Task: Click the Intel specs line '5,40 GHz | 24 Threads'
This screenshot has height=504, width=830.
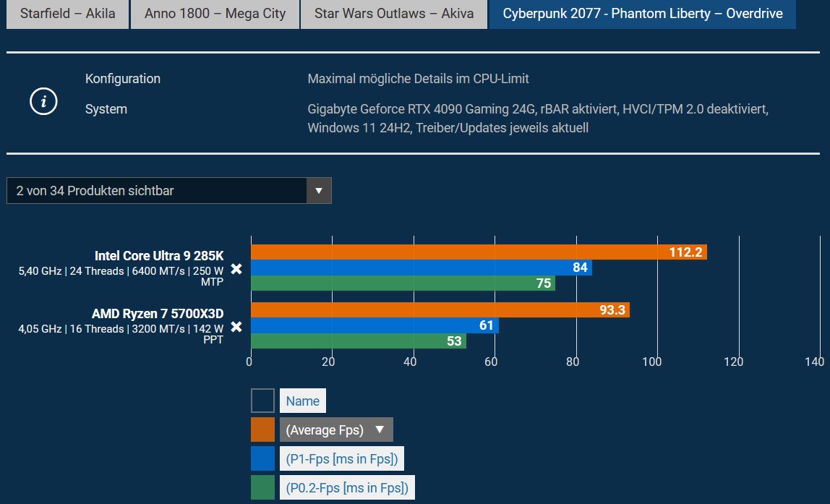Action: [121, 276]
